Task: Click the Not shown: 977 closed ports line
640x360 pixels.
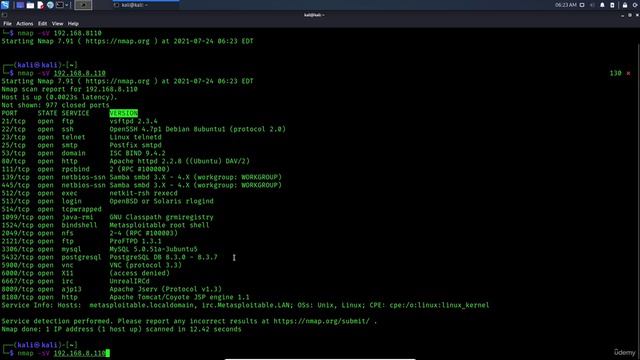Action: pyautogui.click(x=56, y=105)
